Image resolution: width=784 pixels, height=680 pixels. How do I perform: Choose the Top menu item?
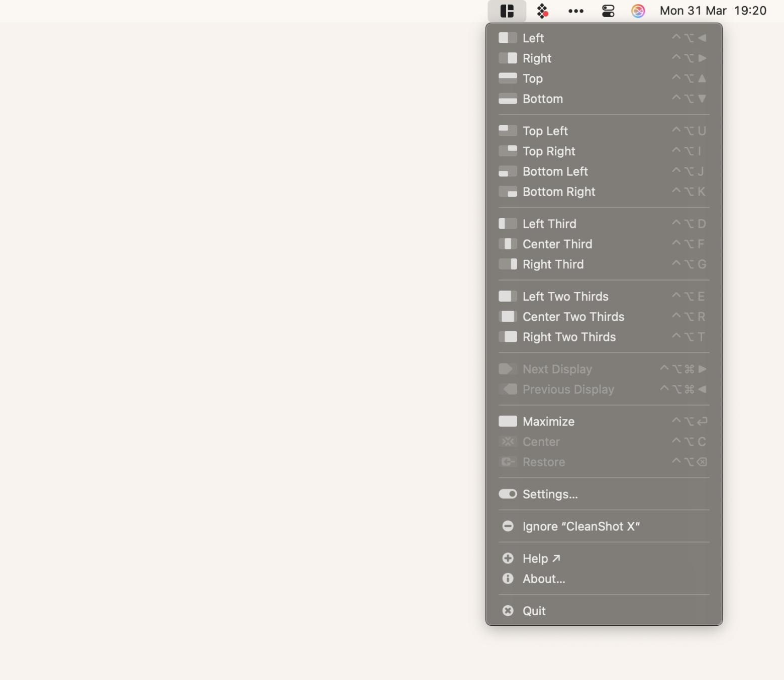(x=533, y=79)
